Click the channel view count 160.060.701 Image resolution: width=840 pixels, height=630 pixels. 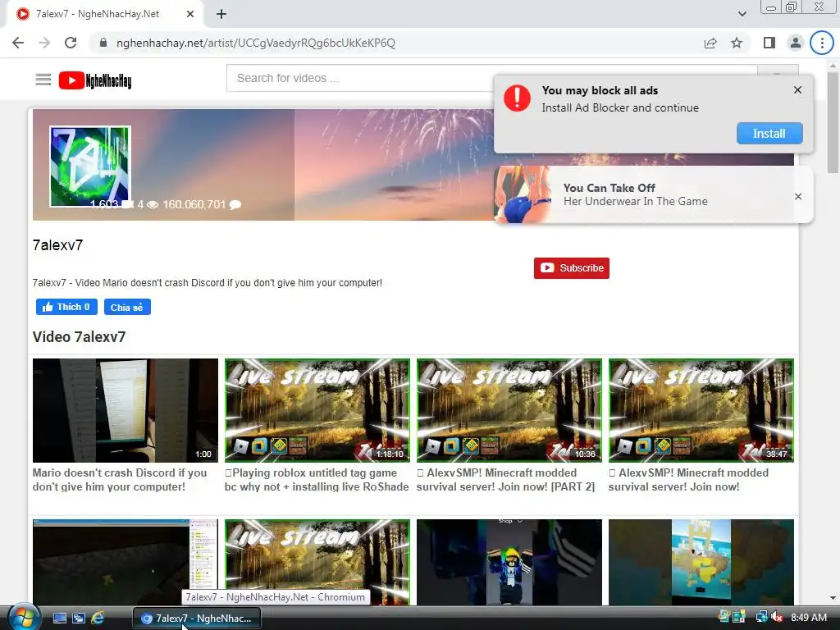click(x=194, y=204)
